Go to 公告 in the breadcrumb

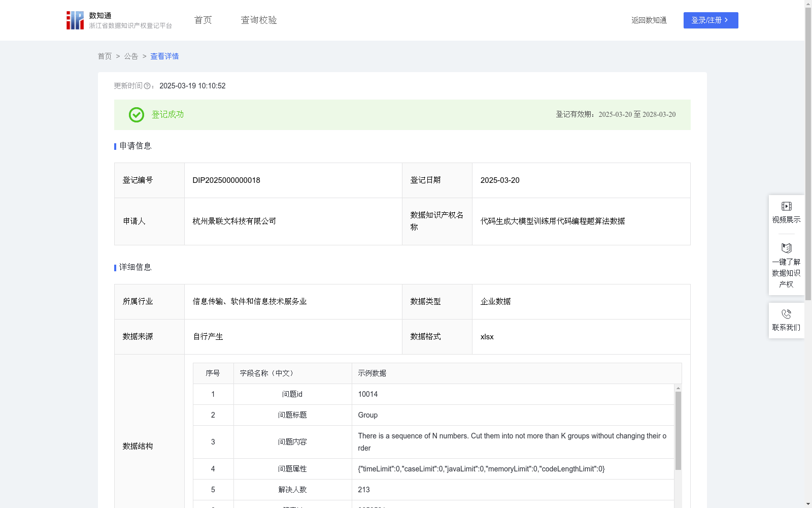pyautogui.click(x=131, y=56)
